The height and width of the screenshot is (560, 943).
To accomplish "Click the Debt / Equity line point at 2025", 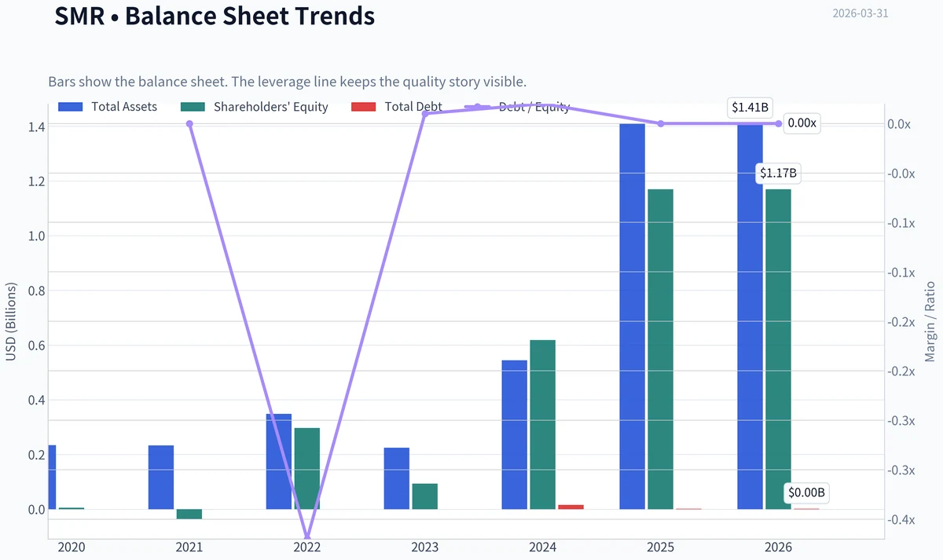I will point(661,123).
